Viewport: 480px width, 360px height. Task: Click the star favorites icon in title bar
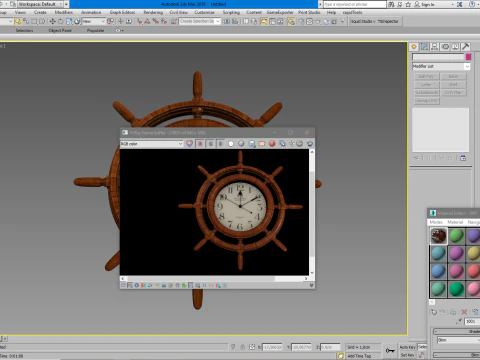coord(408,4)
